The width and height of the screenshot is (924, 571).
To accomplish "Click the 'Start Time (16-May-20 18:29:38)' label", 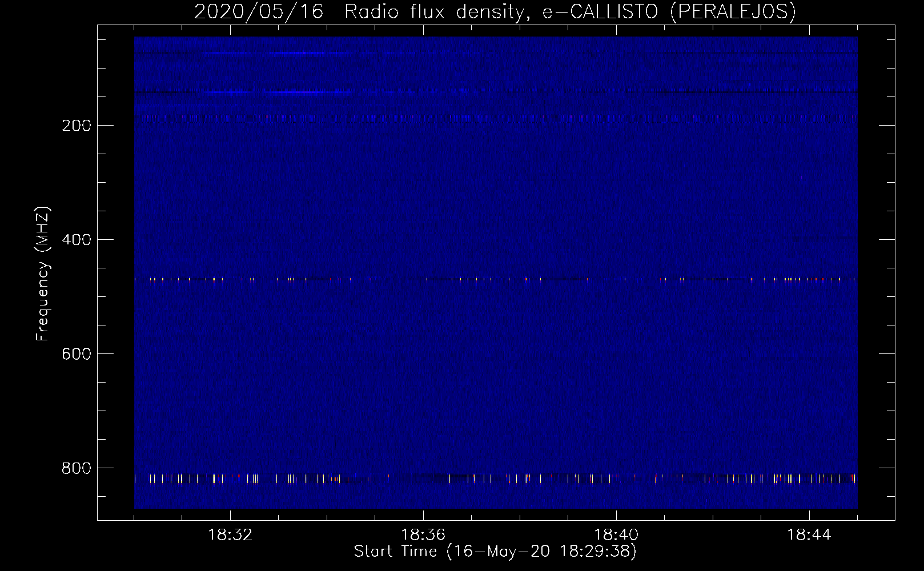I will tap(495, 552).
